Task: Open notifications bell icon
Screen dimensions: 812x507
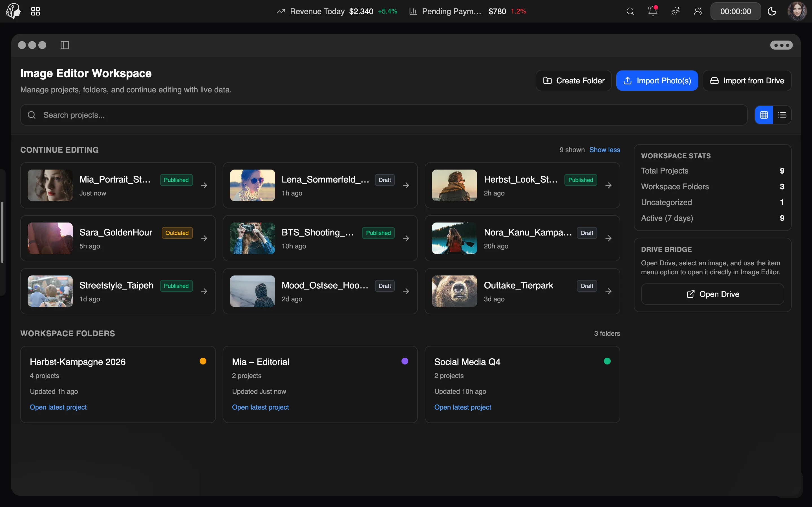Action: click(653, 11)
